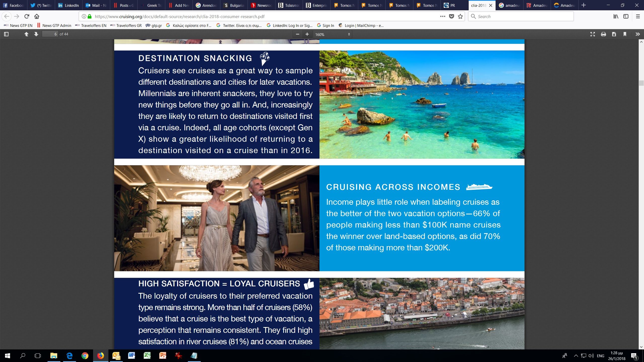Open gtp.gr bookmark
Image resolution: width=644 pixels, height=362 pixels.
(x=154, y=25)
